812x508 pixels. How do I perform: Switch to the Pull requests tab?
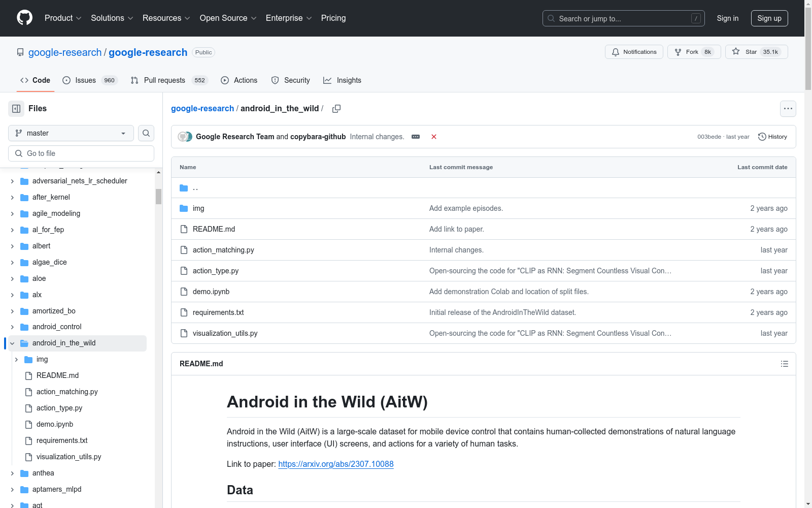[170, 80]
